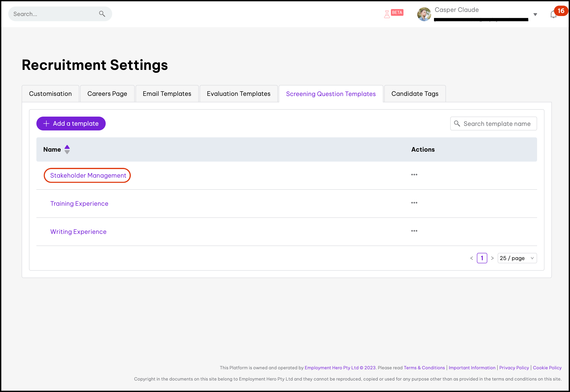The height and width of the screenshot is (392, 570).
Task: Open actions menu for Writing Experience
Action: (x=414, y=231)
